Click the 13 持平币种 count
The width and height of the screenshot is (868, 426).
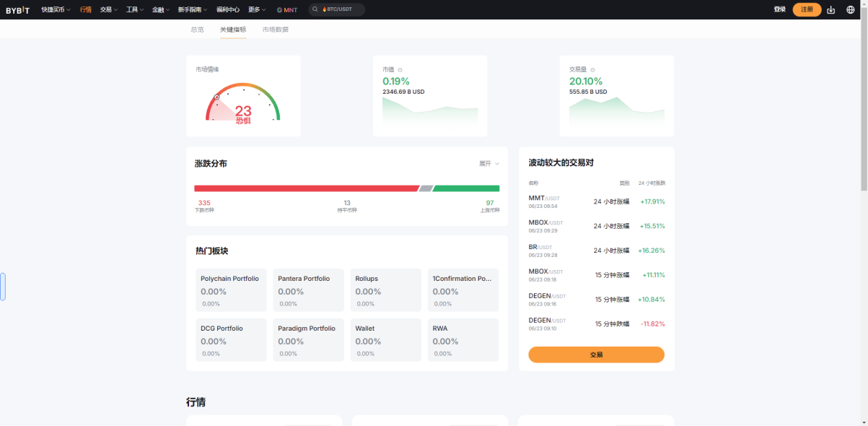[347, 206]
